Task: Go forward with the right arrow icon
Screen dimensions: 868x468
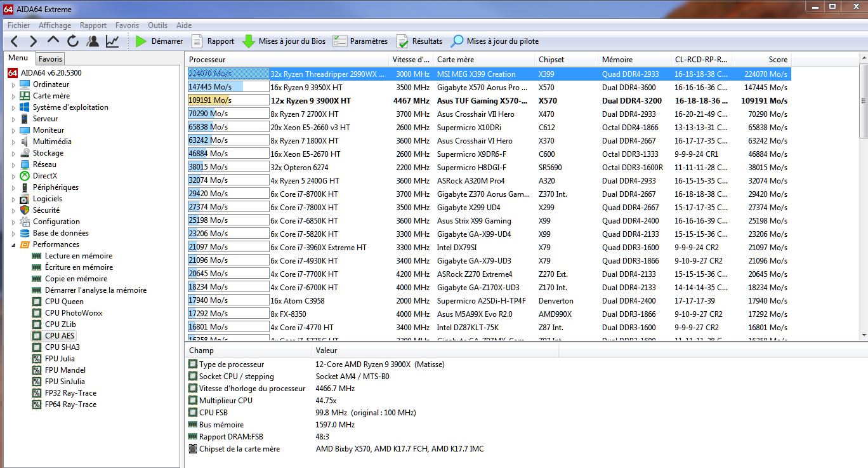Action: coord(34,41)
